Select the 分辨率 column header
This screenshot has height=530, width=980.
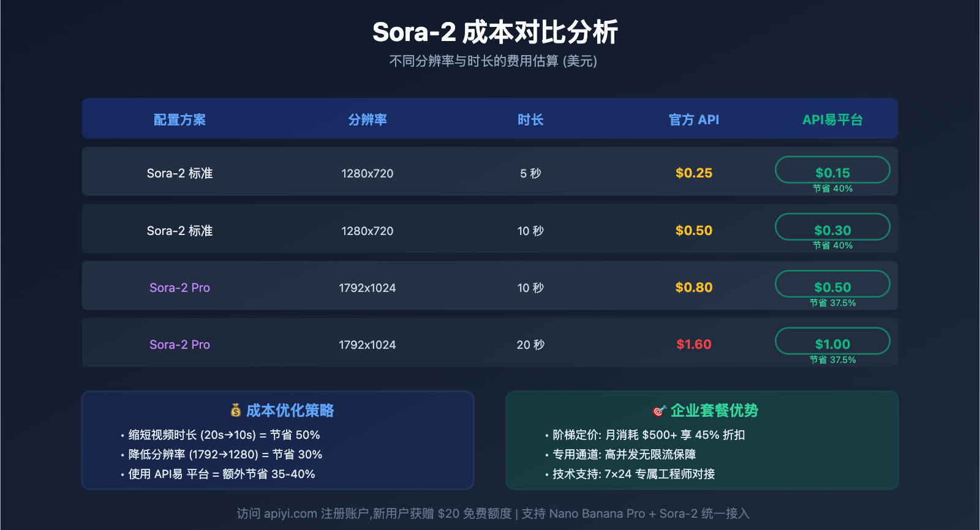pyautogui.click(x=367, y=119)
